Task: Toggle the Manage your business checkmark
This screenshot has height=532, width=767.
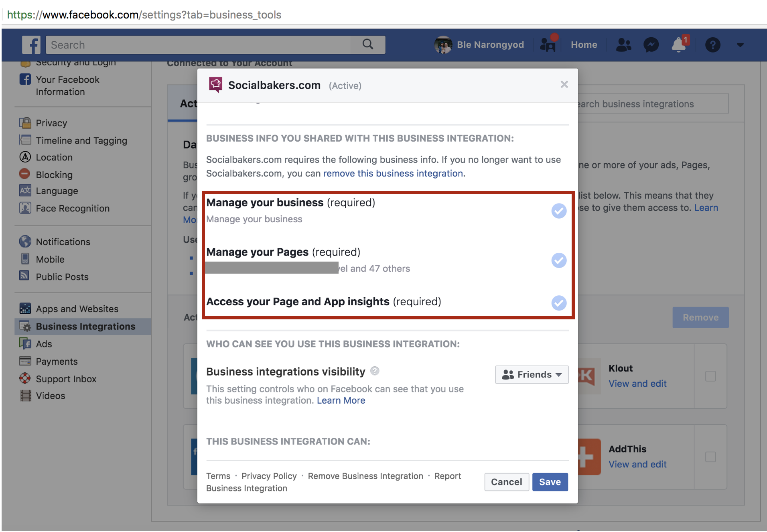Action: (559, 211)
